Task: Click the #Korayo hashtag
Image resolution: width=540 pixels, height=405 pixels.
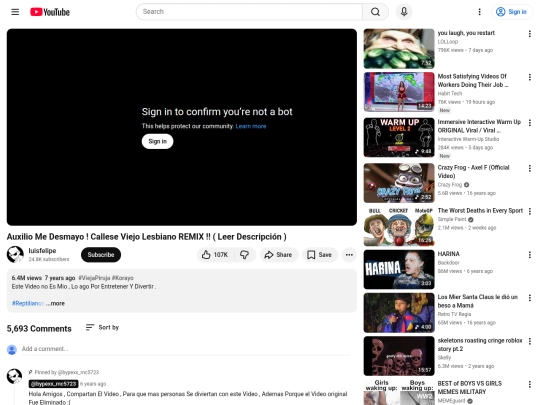Action: 123,278
